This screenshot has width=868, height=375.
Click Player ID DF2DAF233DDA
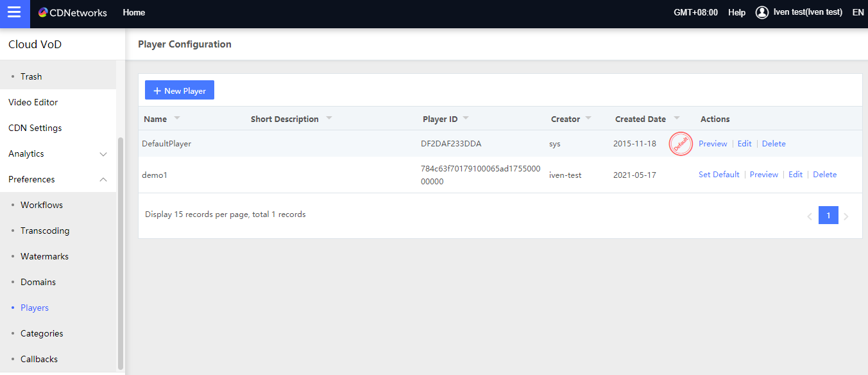tap(451, 144)
